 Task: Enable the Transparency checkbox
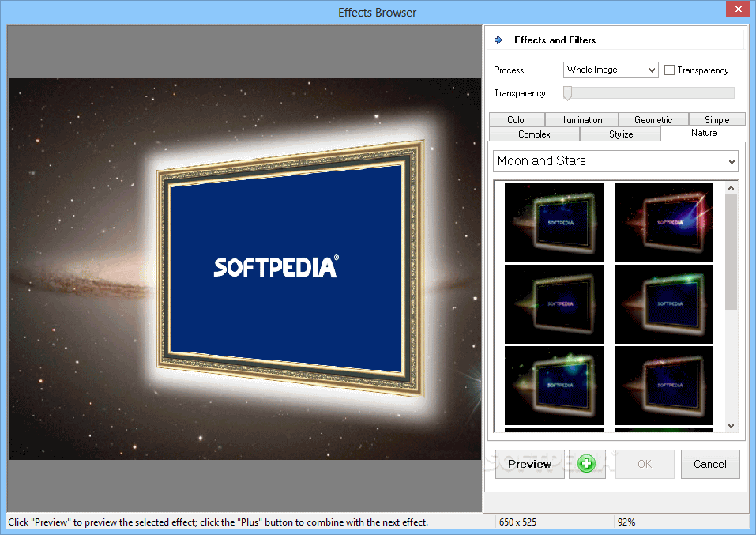pos(669,70)
